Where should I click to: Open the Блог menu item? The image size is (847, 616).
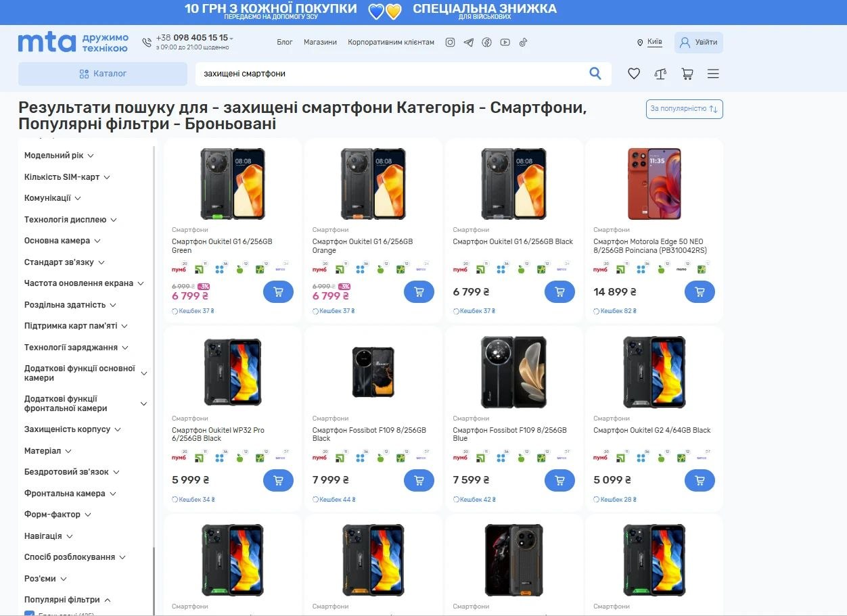pos(285,42)
